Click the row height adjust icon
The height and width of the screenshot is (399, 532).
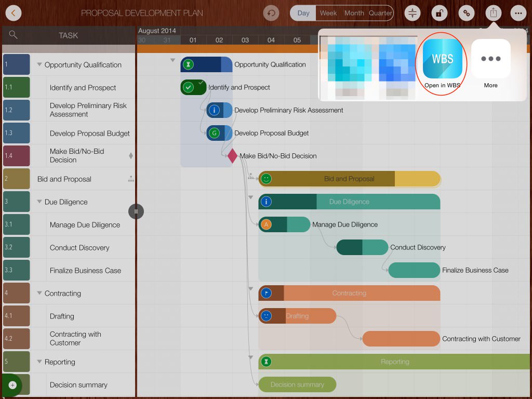tap(412, 13)
